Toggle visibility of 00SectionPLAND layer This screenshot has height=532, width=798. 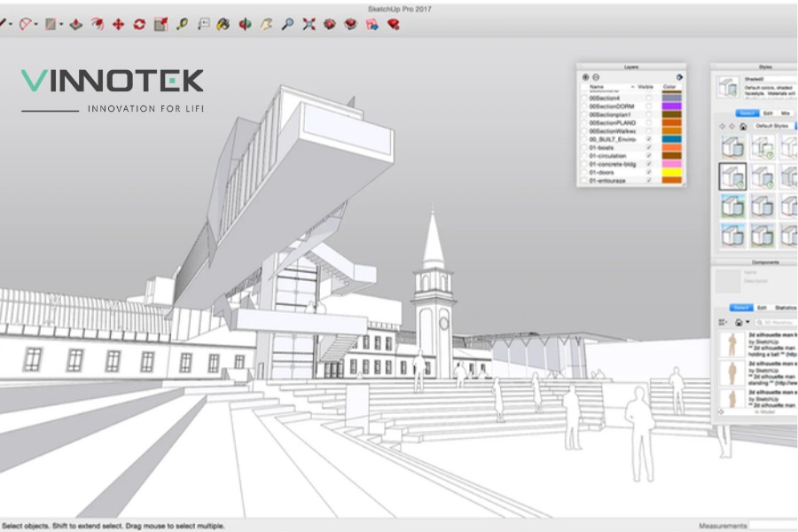[648, 122]
